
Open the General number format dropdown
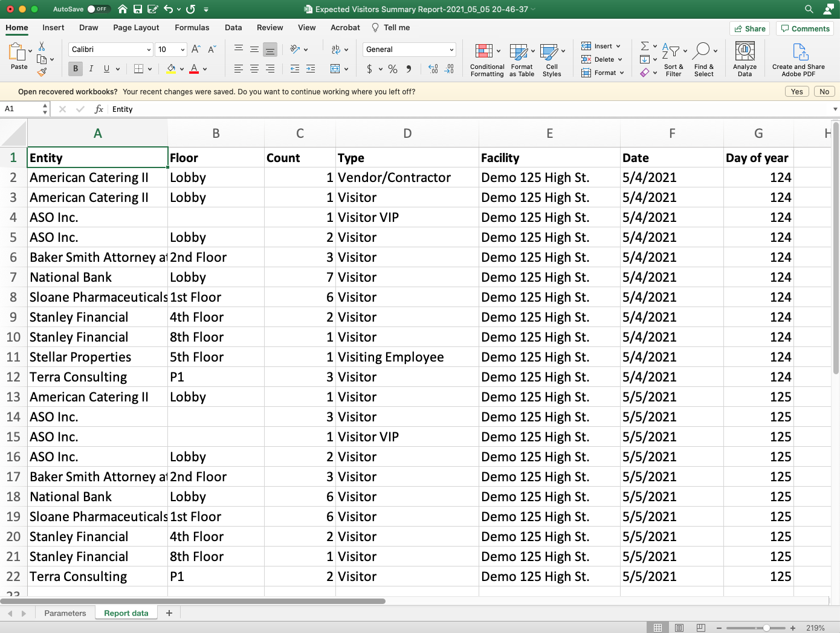[x=452, y=49]
